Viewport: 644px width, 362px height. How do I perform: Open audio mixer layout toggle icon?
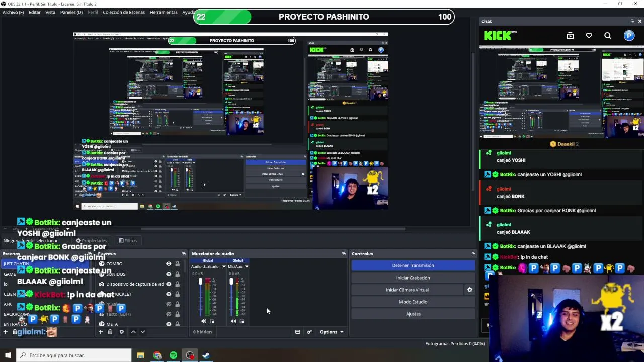tap(298, 332)
